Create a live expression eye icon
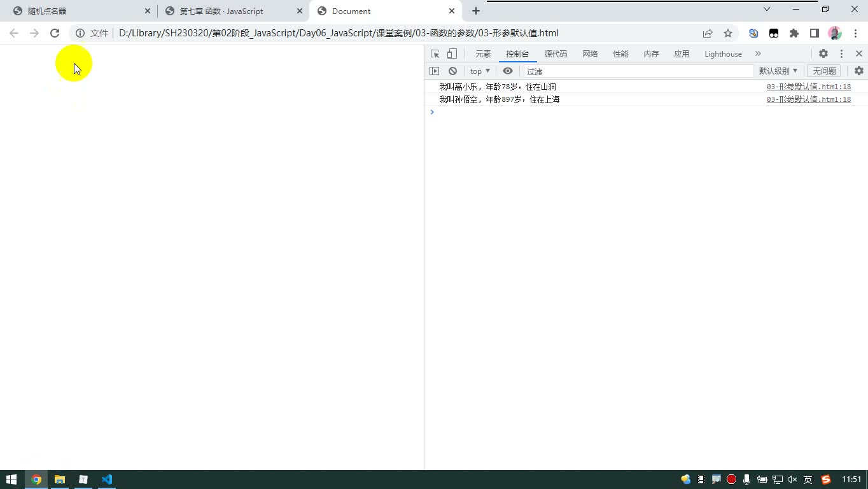 pos(508,71)
